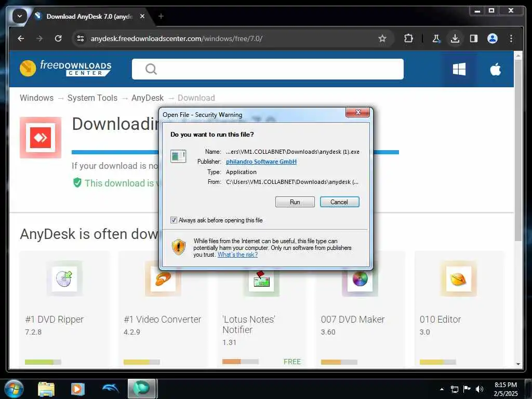Select the Apple Mac platform icon
Screen dimensions: 532x399
pos(495,69)
